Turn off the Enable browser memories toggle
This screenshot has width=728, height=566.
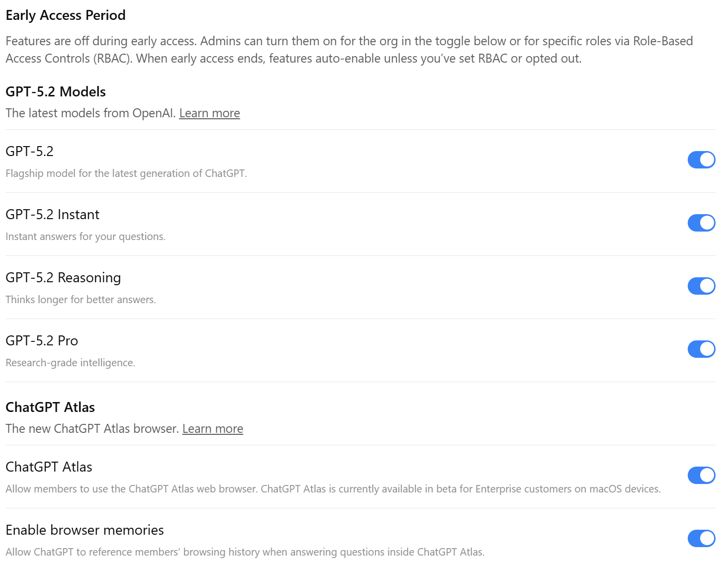click(x=701, y=539)
